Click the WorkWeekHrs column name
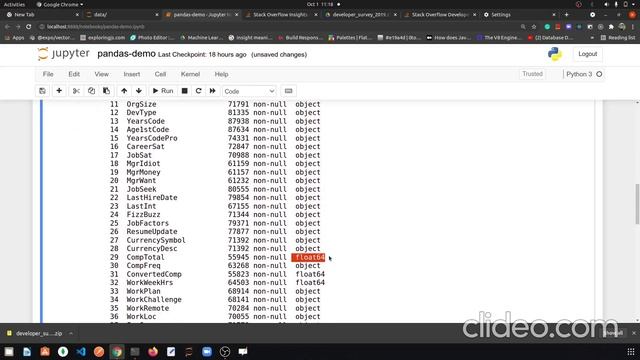This screenshot has height=360, width=640. (x=150, y=282)
